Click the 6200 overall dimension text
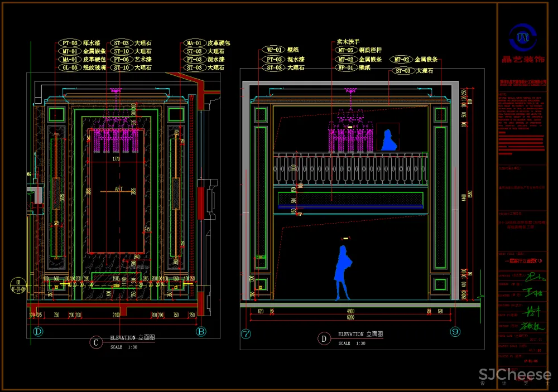This screenshot has height=392, width=558. click(350, 317)
